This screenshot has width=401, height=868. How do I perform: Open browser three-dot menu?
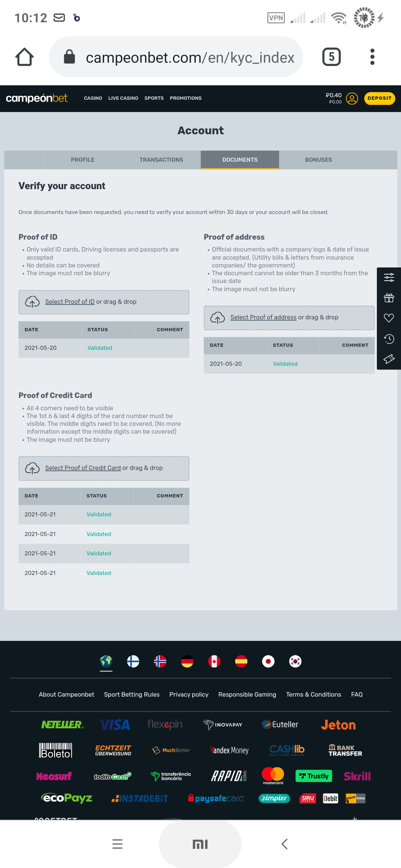coord(372,57)
